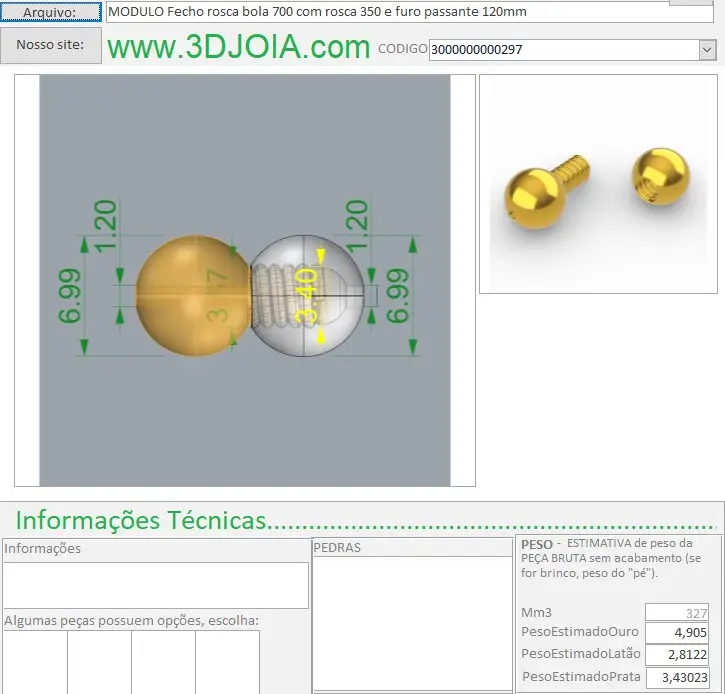
Task: Click the Arquivo button
Action: click(51, 12)
